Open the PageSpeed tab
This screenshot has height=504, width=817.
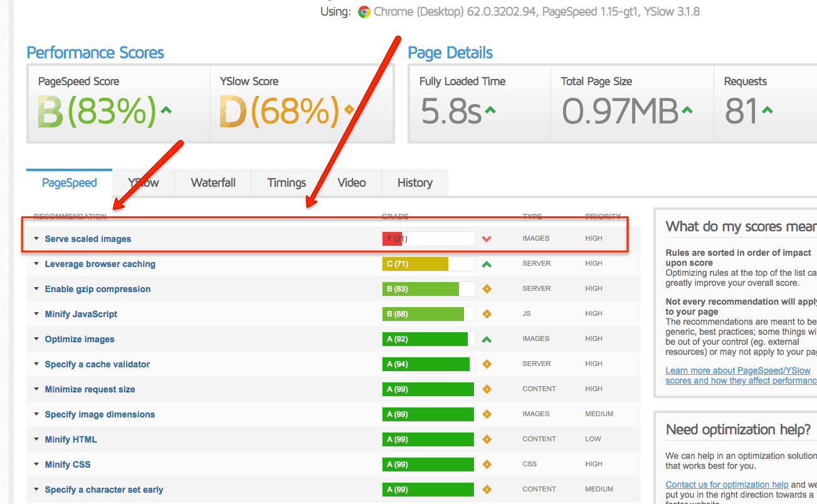click(70, 183)
